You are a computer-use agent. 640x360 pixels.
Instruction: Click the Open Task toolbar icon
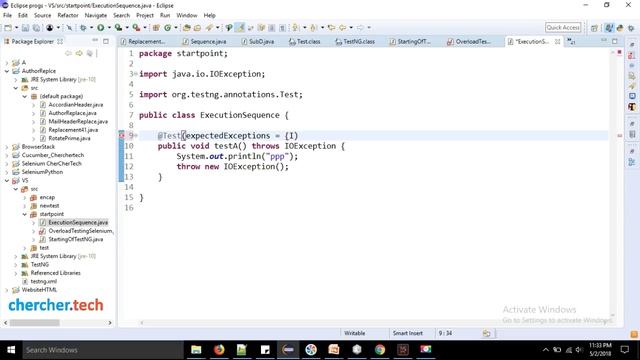point(197,28)
